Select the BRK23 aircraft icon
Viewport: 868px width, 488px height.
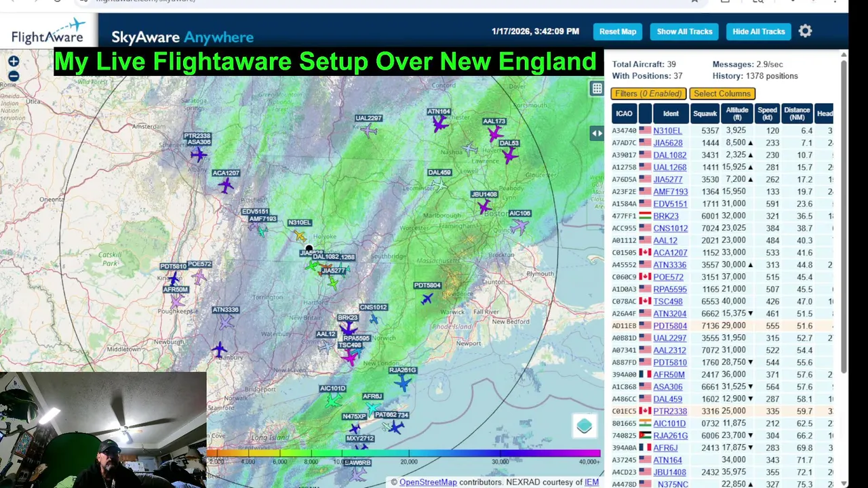348,329
